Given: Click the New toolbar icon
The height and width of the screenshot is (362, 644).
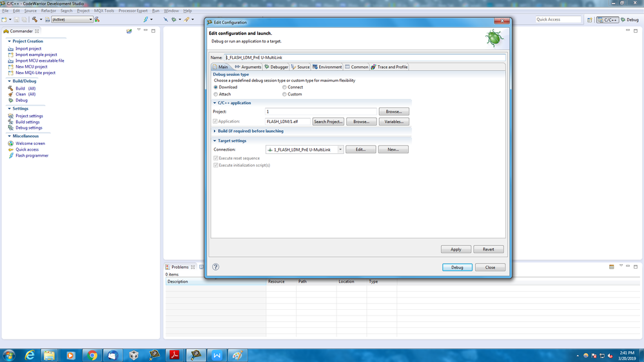Looking at the screenshot, I should [4, 19].
